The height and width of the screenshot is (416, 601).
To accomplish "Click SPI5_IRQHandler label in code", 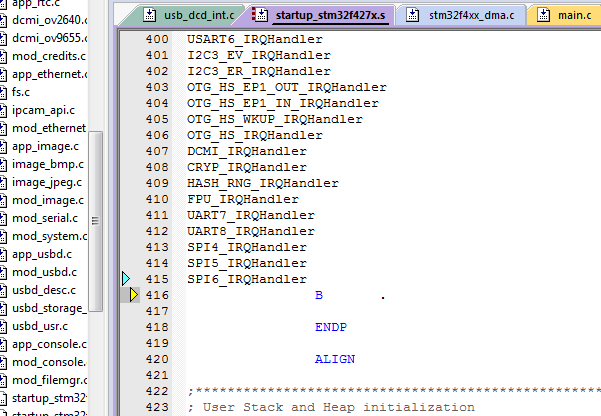I will pyautogui.click(x=247, y=263).
